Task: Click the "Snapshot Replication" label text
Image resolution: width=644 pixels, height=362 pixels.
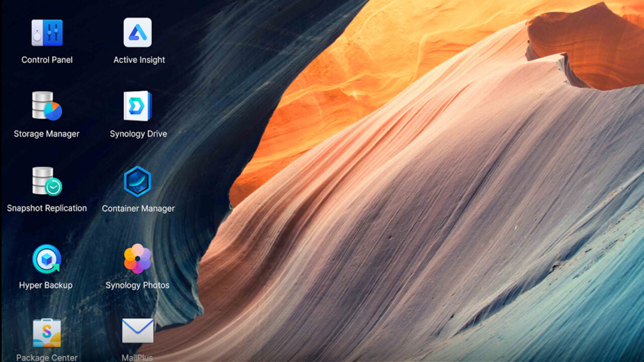Action: pos(47,208)
